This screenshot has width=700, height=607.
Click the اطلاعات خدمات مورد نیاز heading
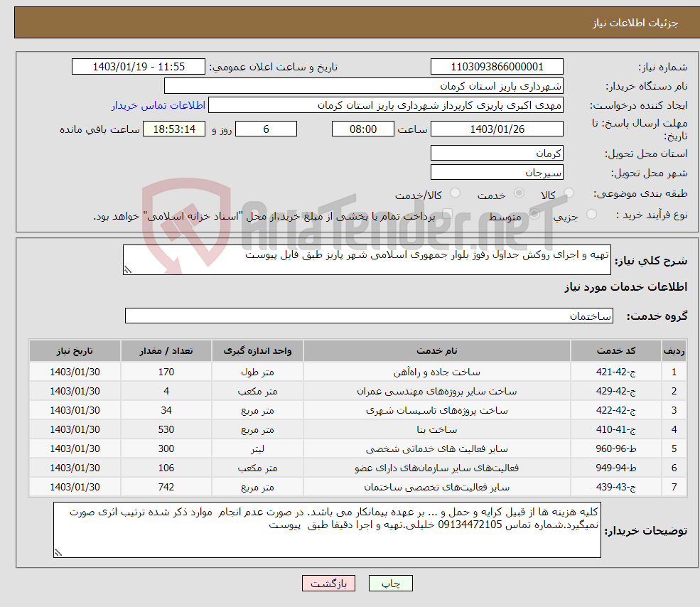626,286
